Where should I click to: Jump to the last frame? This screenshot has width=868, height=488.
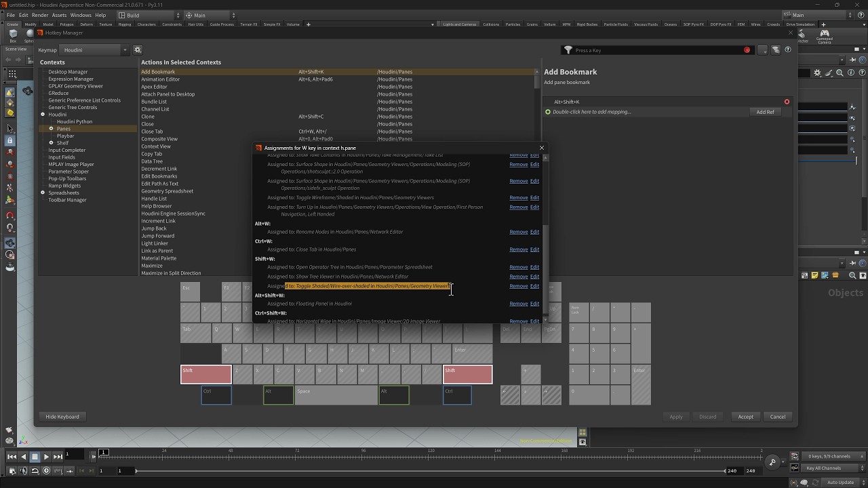[58, 457]
